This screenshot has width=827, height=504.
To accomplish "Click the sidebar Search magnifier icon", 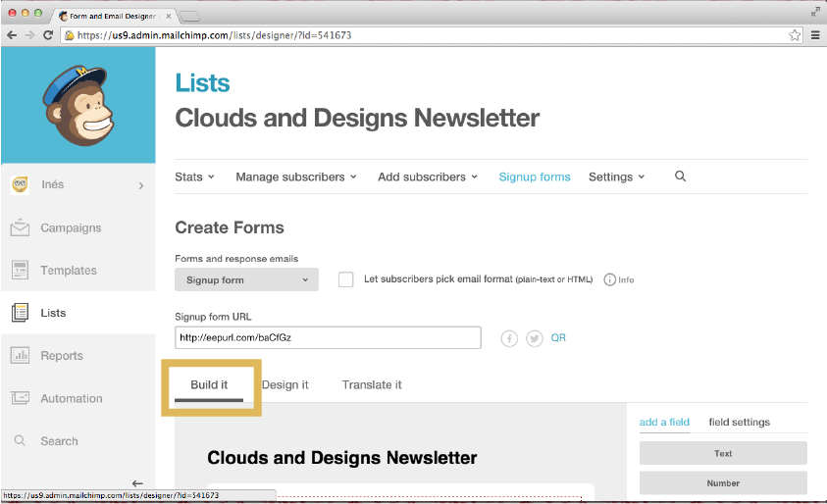I will click(20, 440).
